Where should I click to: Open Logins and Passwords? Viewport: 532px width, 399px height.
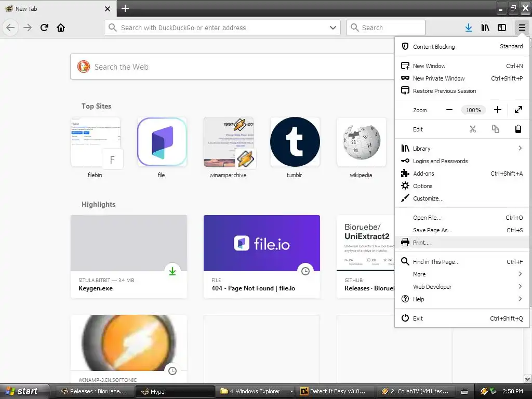462,161
